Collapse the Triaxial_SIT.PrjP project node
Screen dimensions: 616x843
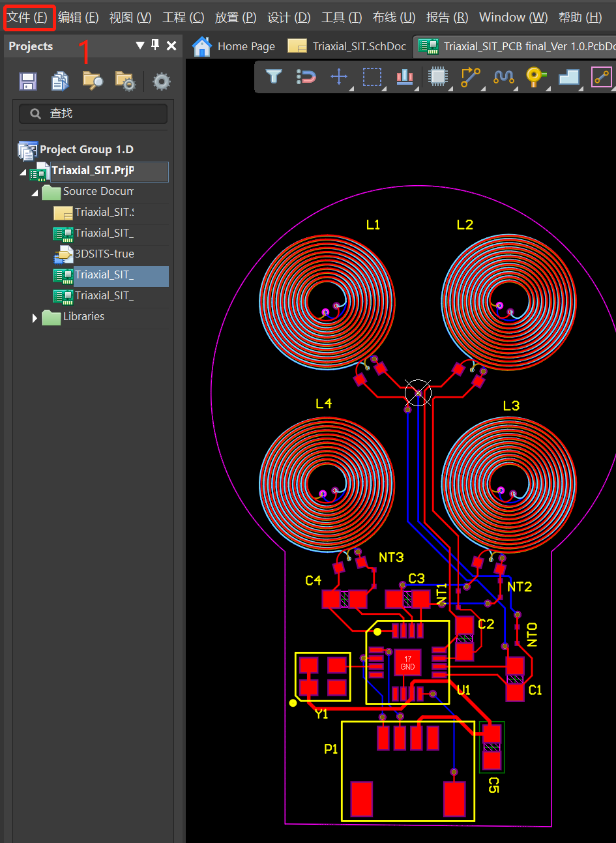tap(23, 173)
